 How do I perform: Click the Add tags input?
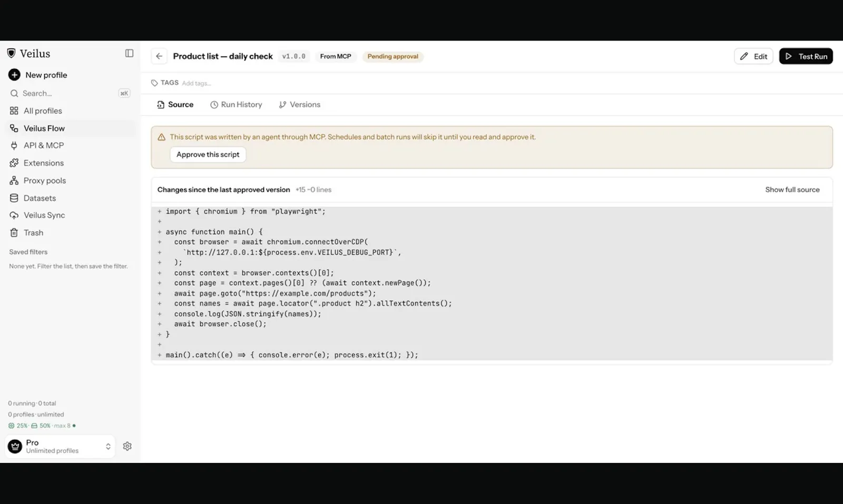197,83
